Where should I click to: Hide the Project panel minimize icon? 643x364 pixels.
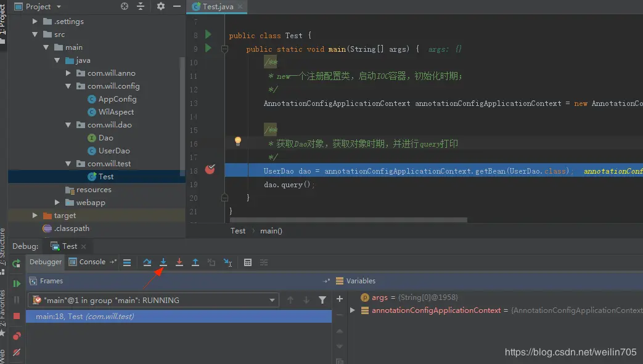click(x=177, y=6)
